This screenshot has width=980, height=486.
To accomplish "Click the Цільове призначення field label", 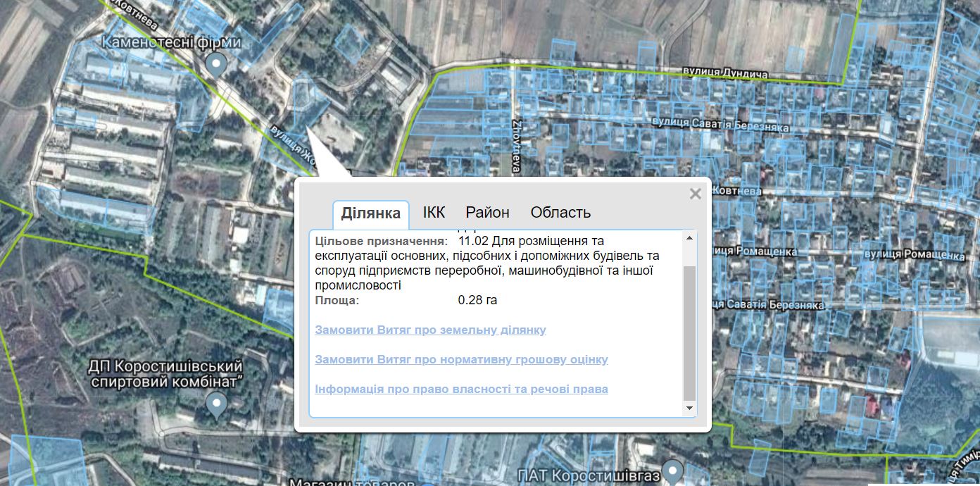I will coord(381,241).
